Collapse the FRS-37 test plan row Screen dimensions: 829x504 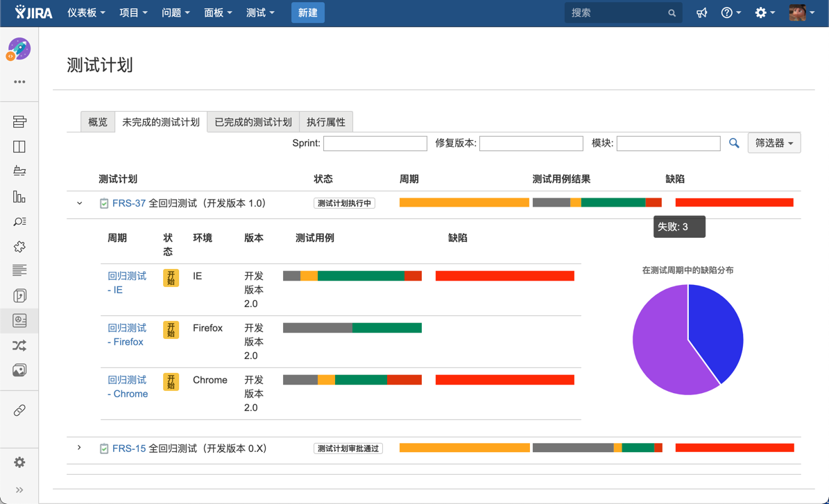80,204
